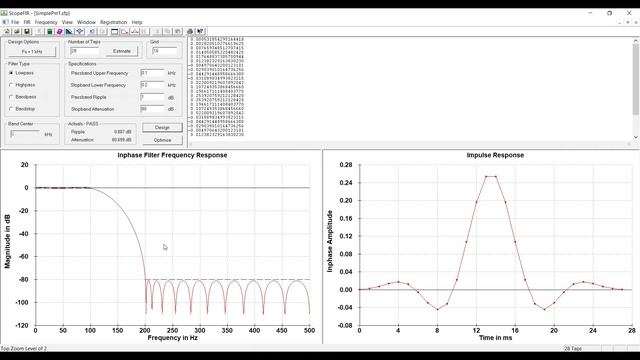Click the Stopband Attenuation value field
Viewport: 640px width, 360px height.
pyautogui.click(x=152, y=109)
